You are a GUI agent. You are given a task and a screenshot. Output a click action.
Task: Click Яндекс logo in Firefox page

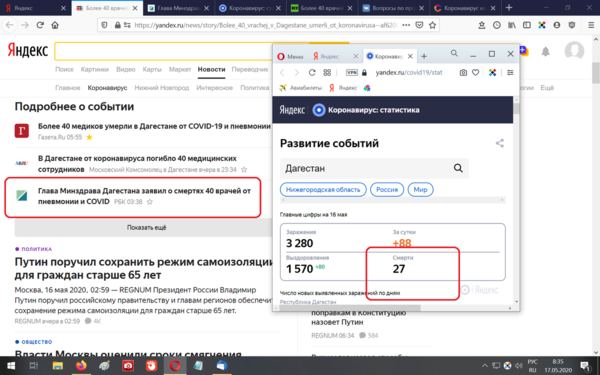(28, 51)
